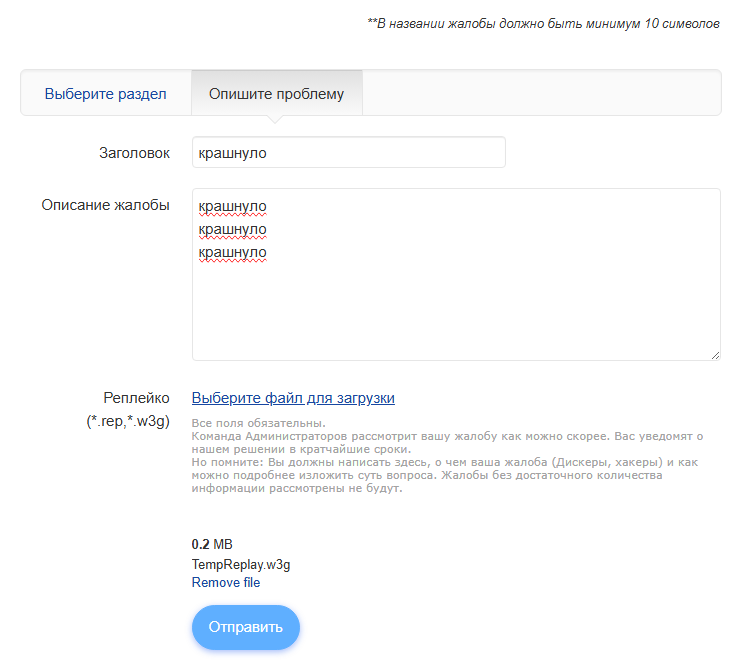Click the Отправить button
This screenshot has height=669, width=736.
[245, 627]
